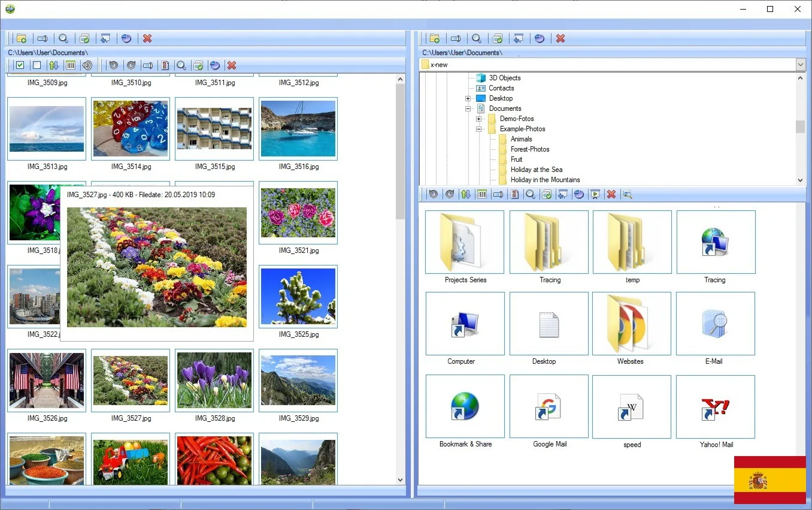The width and height of the screenshot is (812, 510).
Task: Open the x-new folder dropdown list
Action: click(x=801, y=64)
